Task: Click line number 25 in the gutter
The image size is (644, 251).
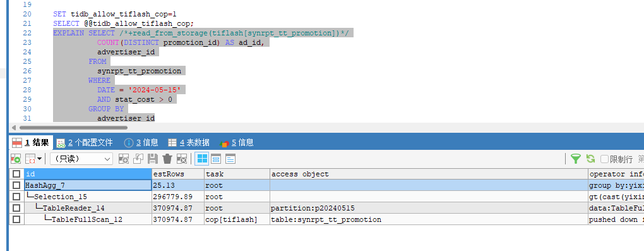Action: [27, 61]
